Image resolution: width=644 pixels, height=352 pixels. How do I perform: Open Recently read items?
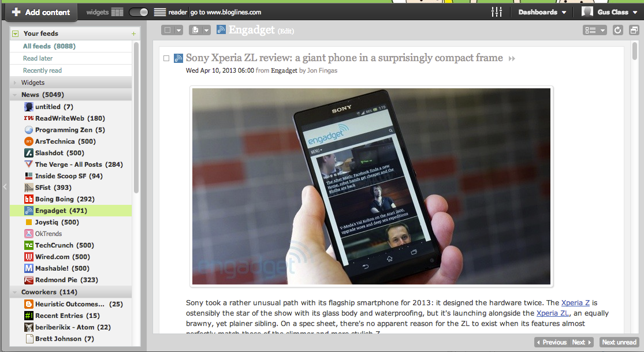pos(42,70)
